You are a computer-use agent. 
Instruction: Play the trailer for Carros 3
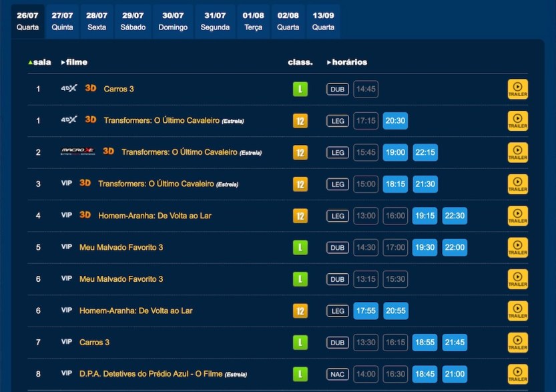point(517,89)
